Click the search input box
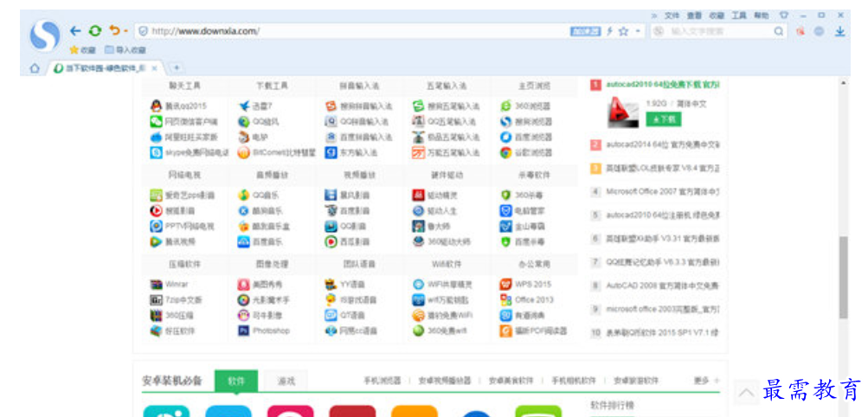This screenshot has width=868, height=417. [x=718, y=31]
